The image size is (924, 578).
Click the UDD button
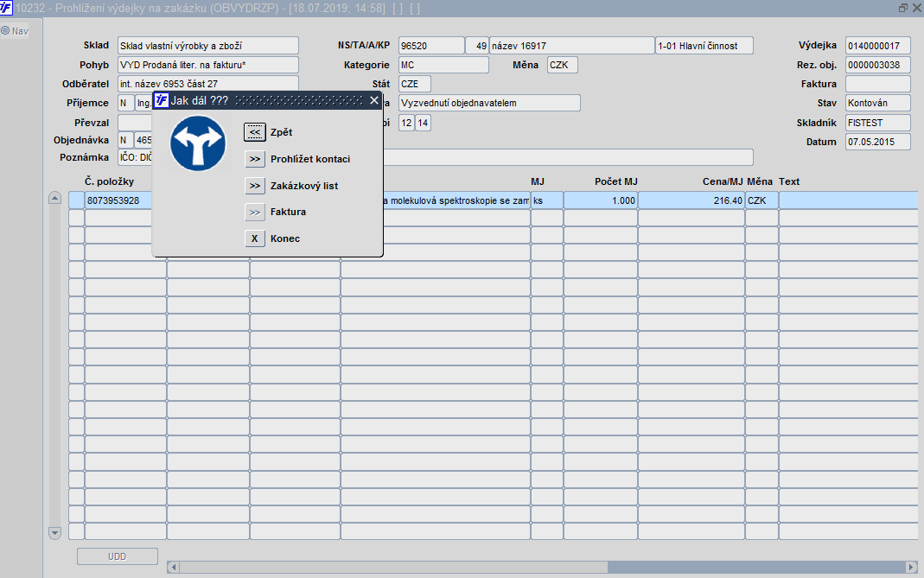click(118, 556)
